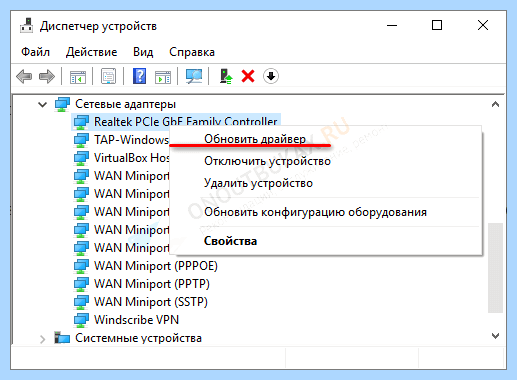Toggle the action pane toolbar icon
517x380 pixels.
(x=163, y=76)
